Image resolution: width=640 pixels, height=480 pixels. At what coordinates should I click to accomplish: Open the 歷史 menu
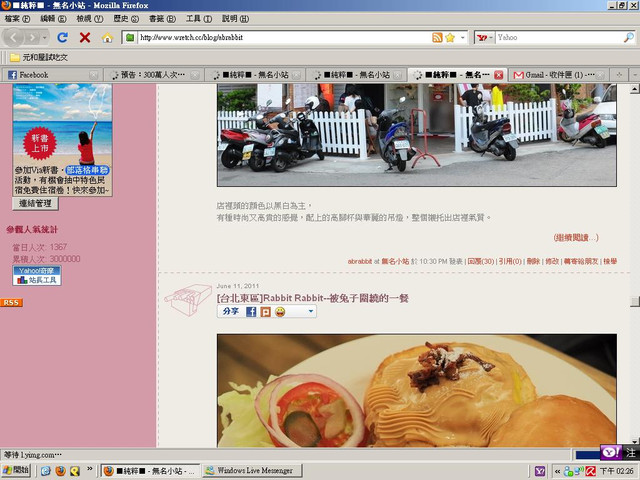[x=126, y=19]
